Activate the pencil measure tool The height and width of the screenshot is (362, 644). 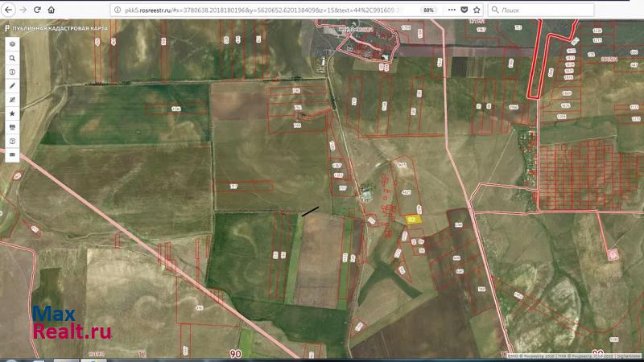click(12, 86)
